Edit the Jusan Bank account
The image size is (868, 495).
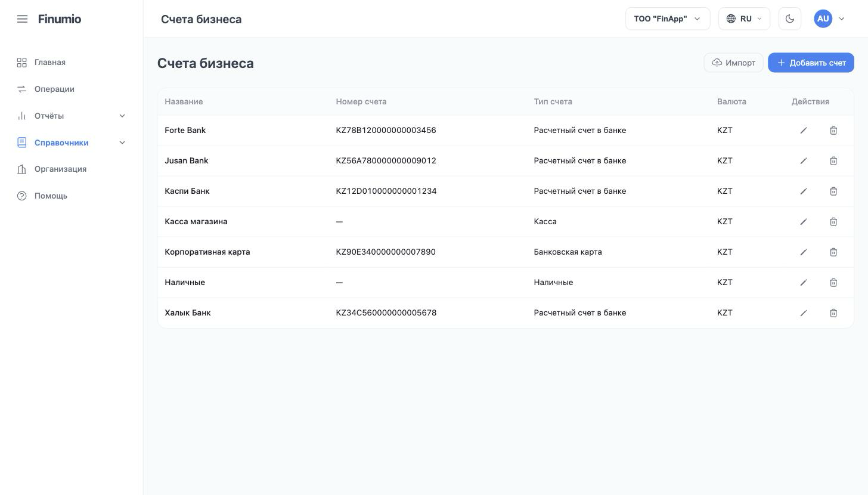coord(804,161)
